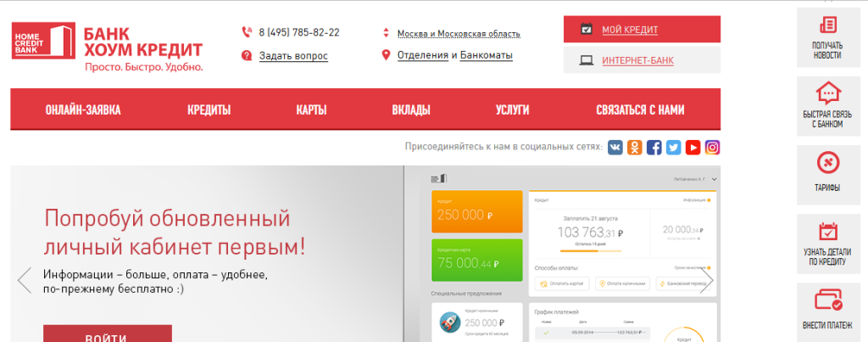The width and height of the screenshot is (868, 342).
Task: Open the Вклады menu item
Action: tap(410, 109)
